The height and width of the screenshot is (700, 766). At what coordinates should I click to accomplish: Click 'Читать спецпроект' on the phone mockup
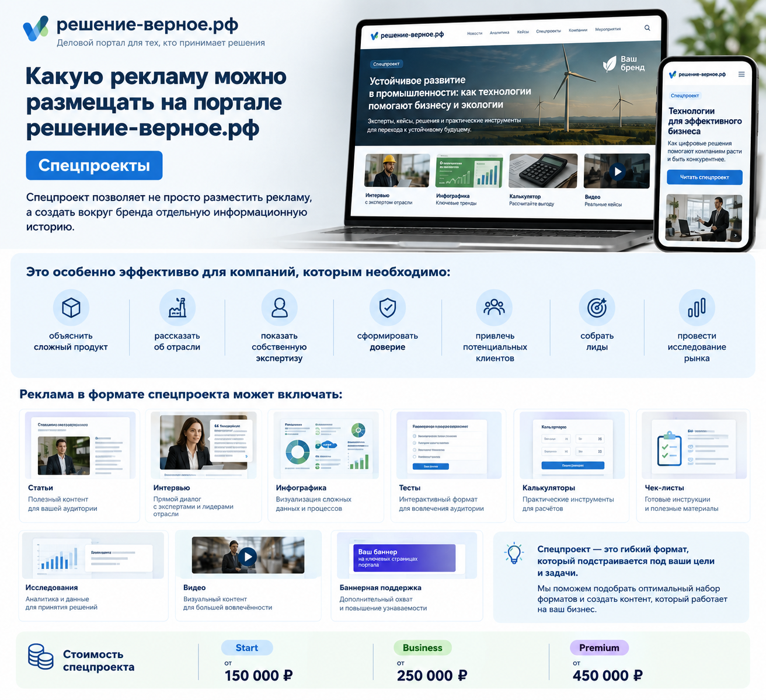click(x=705, y=177)
